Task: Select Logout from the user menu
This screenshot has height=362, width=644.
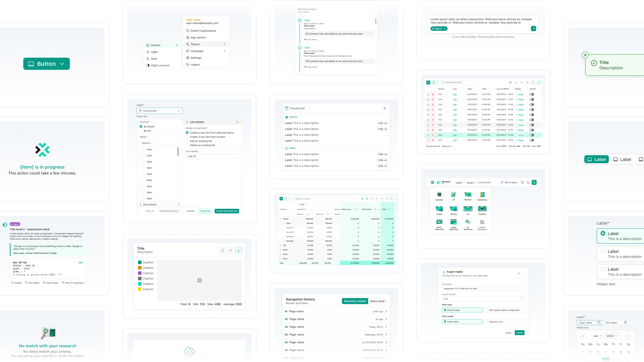Action: click(206, 65)
